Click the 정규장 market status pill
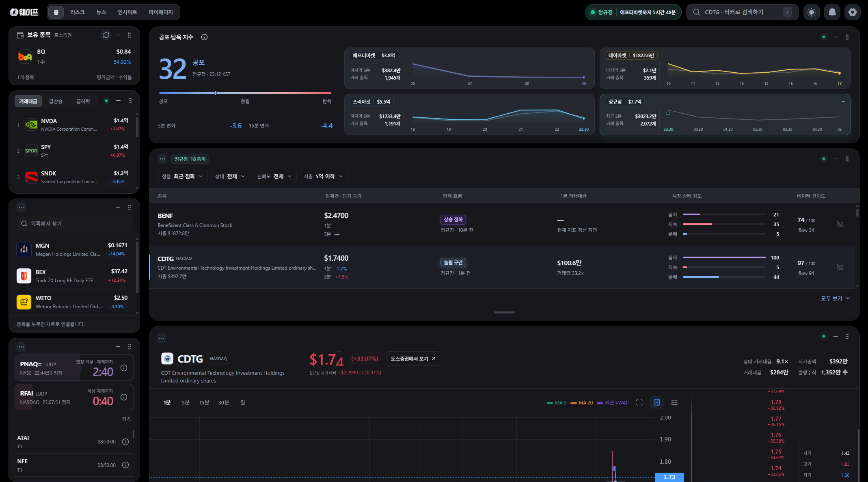The image size is (868, 482). (x=633, y=12)
